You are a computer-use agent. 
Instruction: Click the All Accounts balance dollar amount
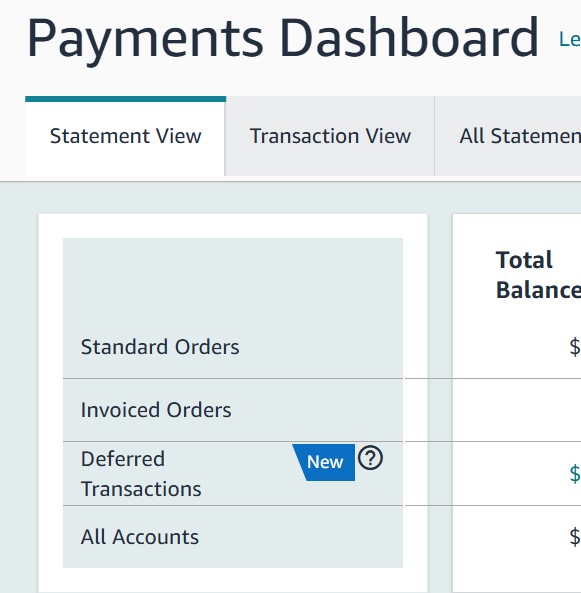coord(575,537)
